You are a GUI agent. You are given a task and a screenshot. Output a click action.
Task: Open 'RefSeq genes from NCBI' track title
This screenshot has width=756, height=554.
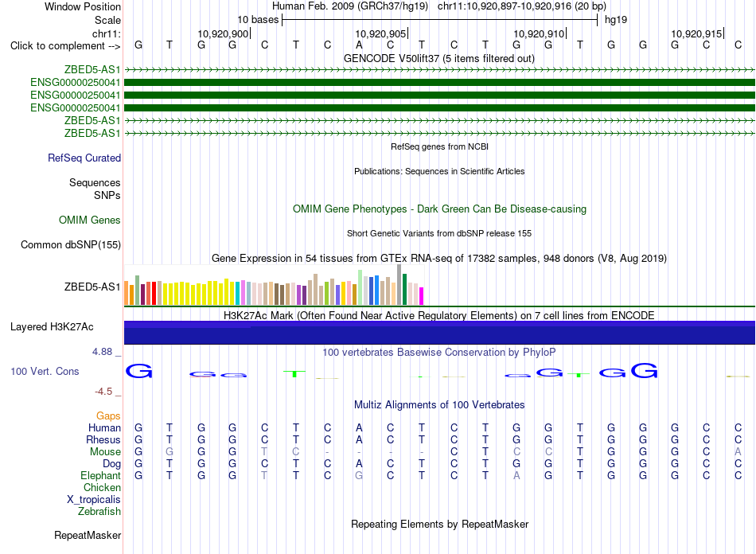(x=439, y=146)
